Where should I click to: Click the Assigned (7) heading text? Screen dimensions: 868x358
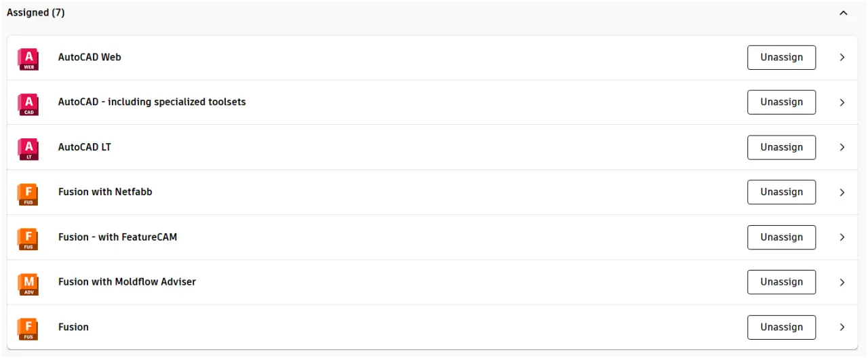click(x=35, y=13)
